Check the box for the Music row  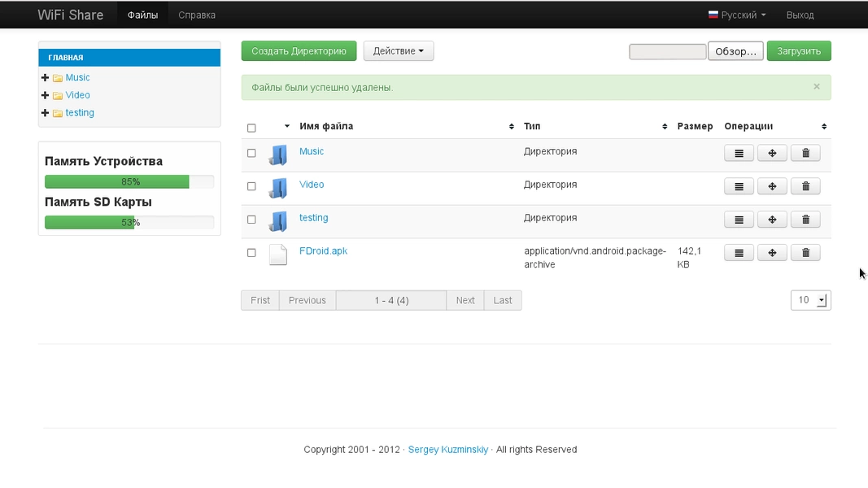pos(251,153)
